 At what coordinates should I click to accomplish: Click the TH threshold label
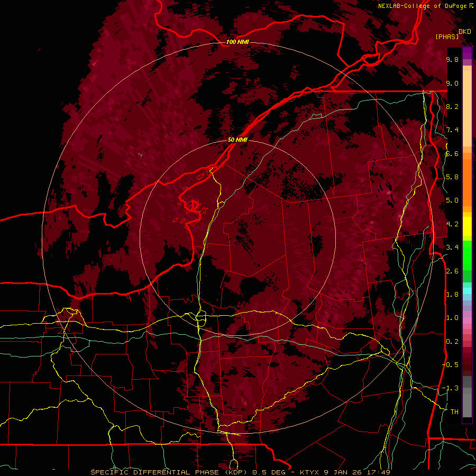pyautogui.click(x=454, y=411)
